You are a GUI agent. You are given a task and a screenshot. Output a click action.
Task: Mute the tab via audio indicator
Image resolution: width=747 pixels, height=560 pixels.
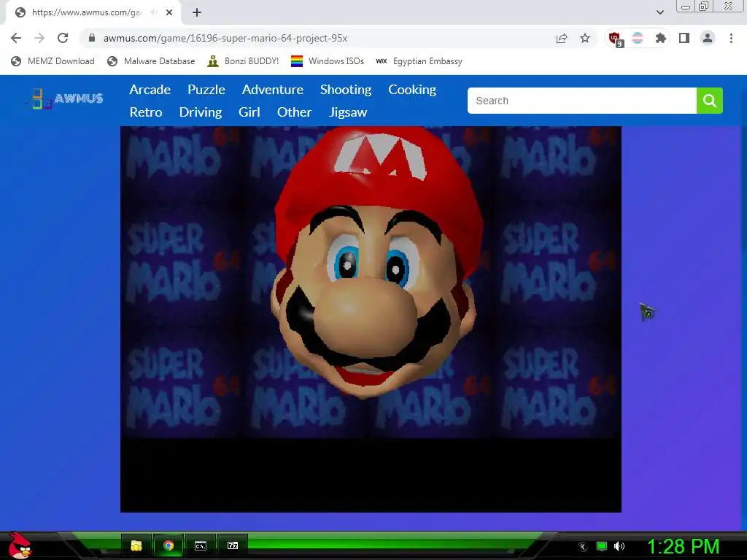[x=153, y=12]
